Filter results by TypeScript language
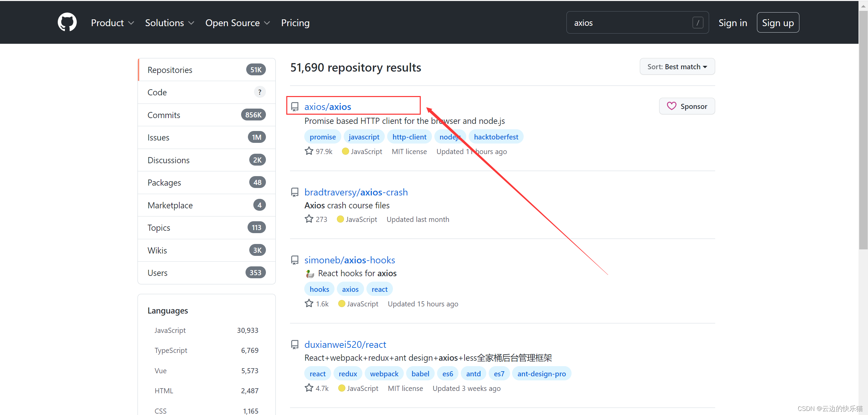Image resolution: width=868 pixels, height=415 pixels. tap(206, 350)
